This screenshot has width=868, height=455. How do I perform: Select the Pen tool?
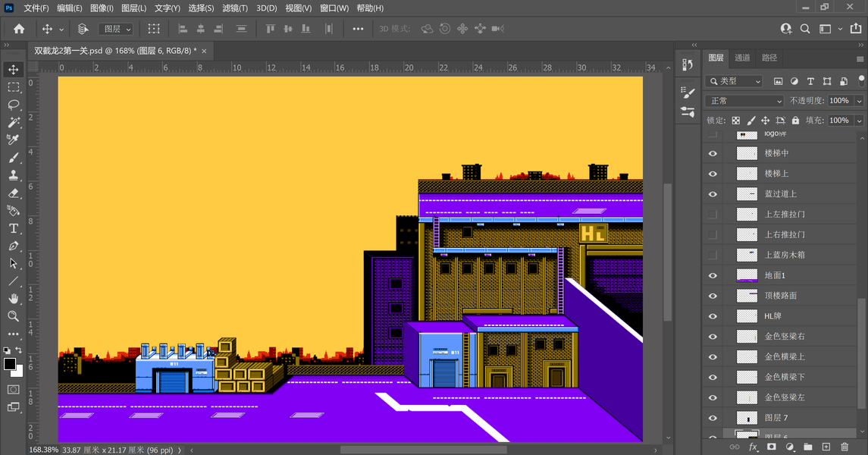click(x=14, y=246)
